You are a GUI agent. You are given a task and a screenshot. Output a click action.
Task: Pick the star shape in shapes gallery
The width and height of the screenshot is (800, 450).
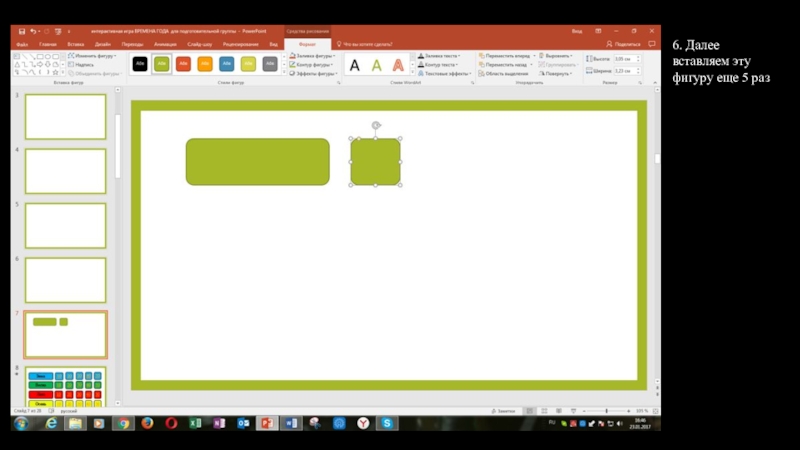(x=56, y=72)
